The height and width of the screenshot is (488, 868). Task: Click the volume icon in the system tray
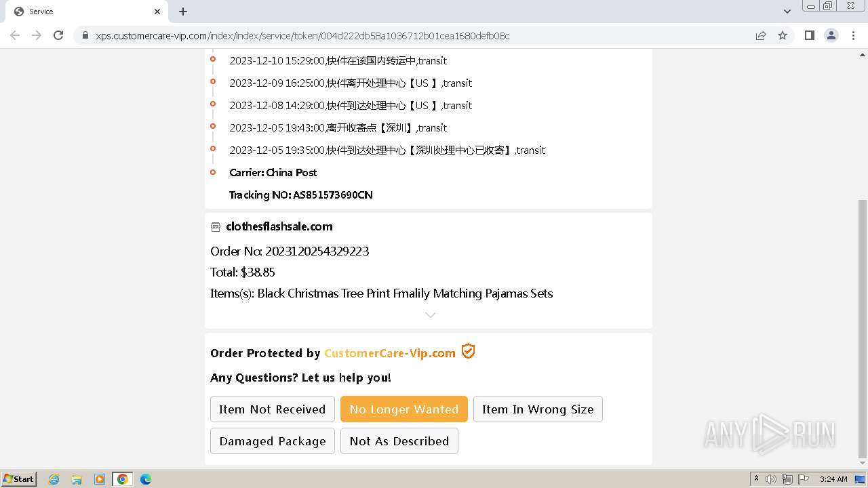[x=771, y=479]
